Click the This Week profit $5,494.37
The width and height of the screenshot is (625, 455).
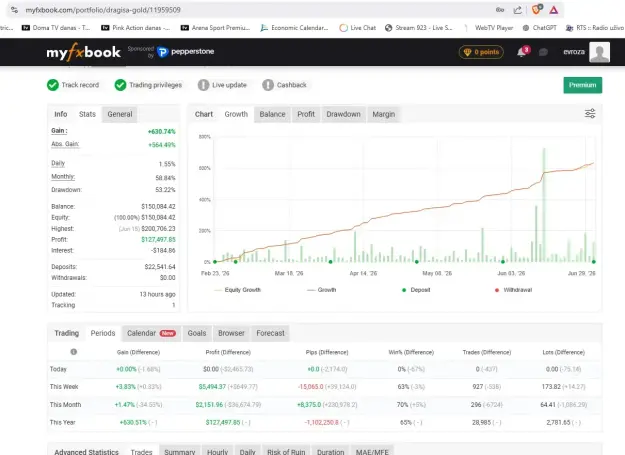pos(212,386)
